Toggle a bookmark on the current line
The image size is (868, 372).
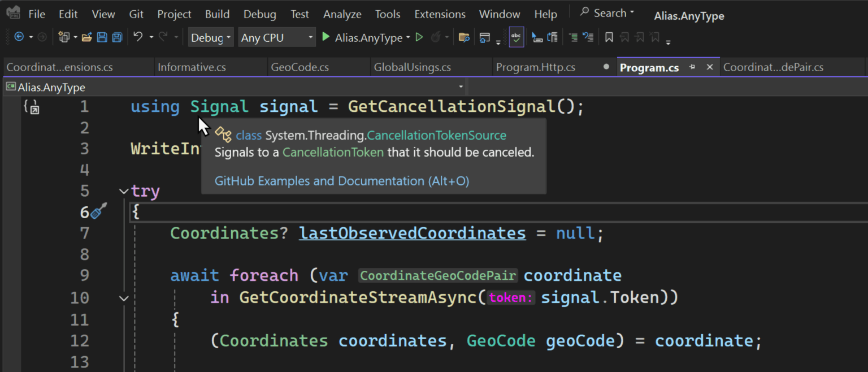pyautogui.click(x=609, y=37)
